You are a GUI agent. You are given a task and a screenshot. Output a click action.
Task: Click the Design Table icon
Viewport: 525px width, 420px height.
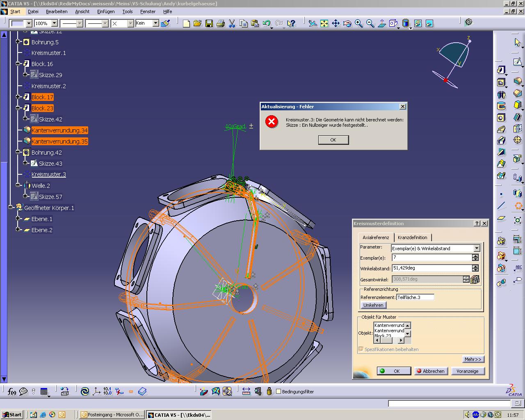(44, 392)
